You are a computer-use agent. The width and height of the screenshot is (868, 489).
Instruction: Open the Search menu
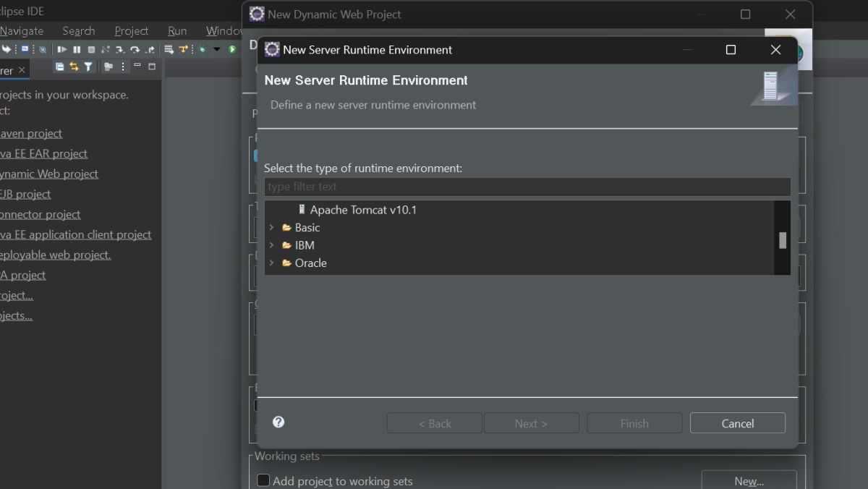78,31
